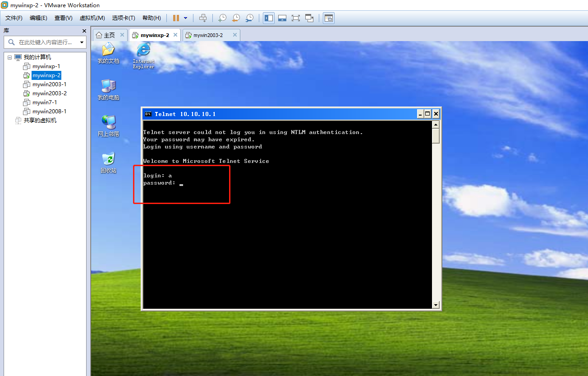
Task: Switch to Unity mode
Action: (309, 18)
